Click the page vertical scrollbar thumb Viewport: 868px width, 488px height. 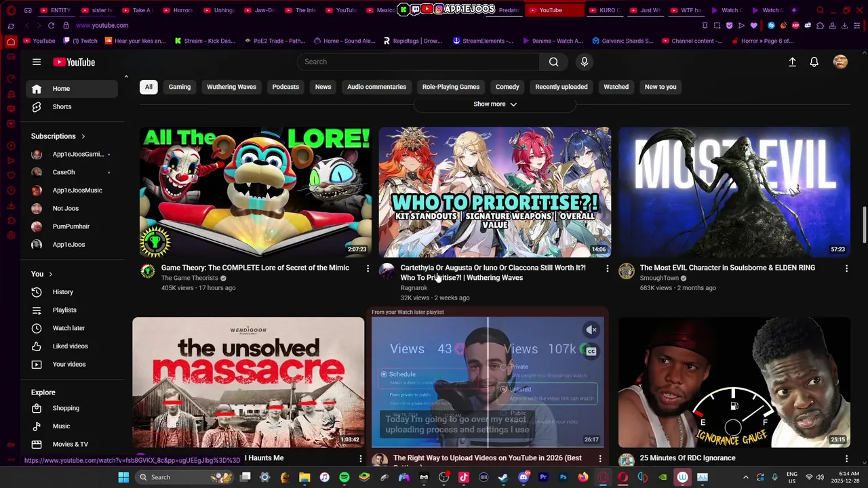(x=864, y=225)
